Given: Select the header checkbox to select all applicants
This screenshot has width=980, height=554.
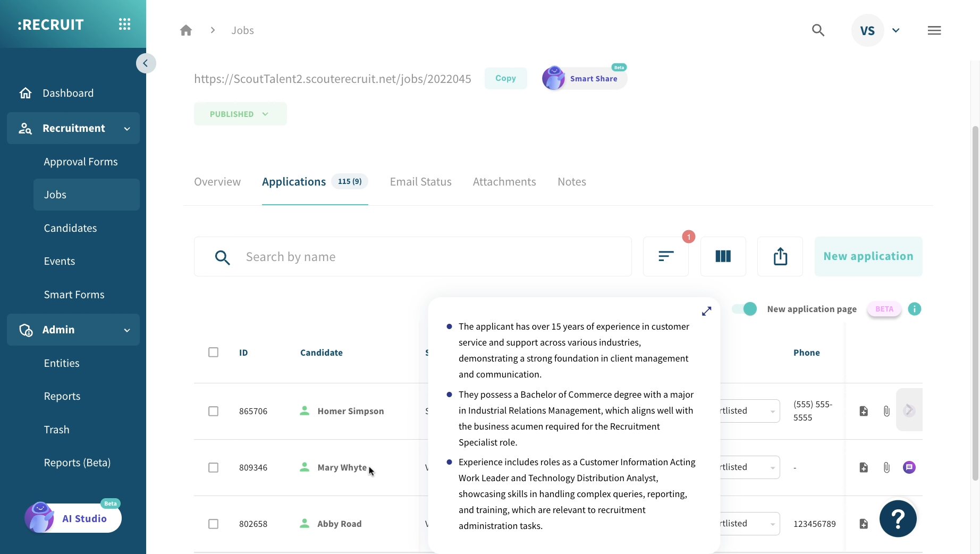Looking at the screenshot, I should click(x=213, y=352).
